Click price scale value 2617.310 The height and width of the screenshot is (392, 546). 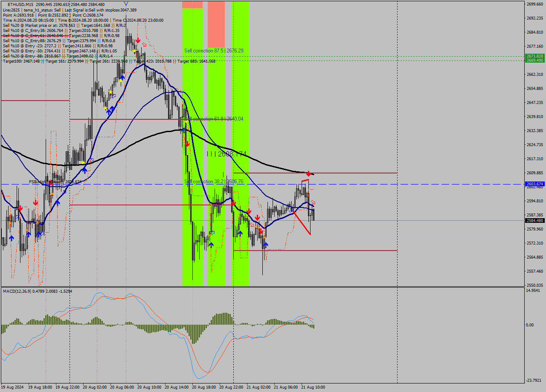tap(534, 159)
